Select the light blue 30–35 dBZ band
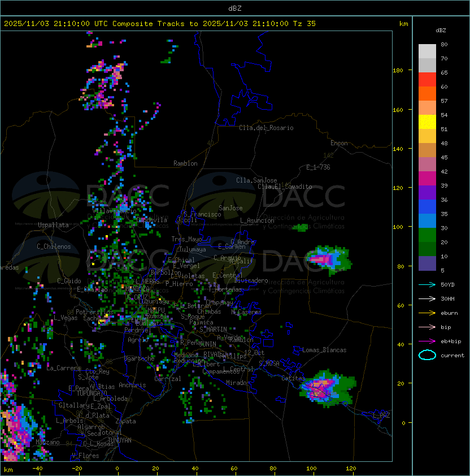The width and height of the screenshot is (470, 476). (427, 221)
